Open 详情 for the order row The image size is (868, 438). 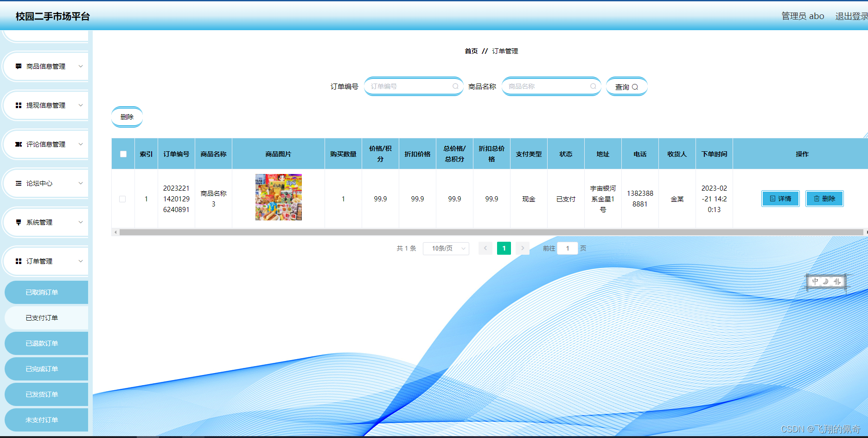tap(780, 199)
